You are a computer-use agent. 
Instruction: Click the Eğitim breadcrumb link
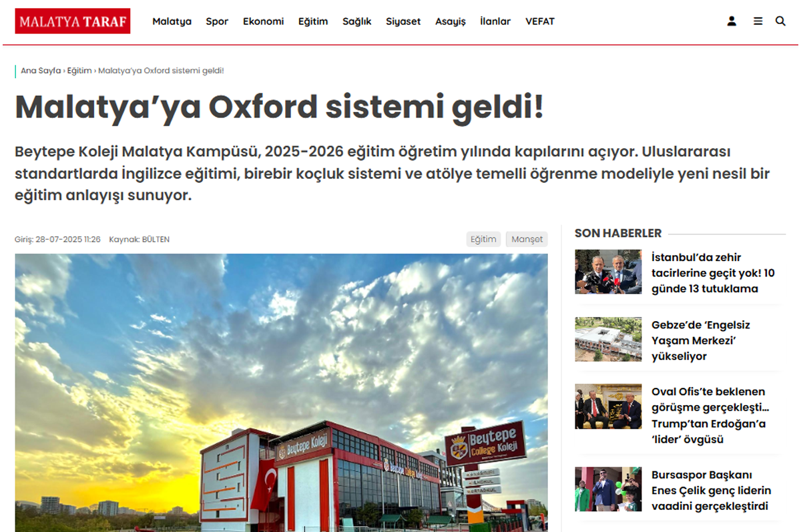pos(79,71)
